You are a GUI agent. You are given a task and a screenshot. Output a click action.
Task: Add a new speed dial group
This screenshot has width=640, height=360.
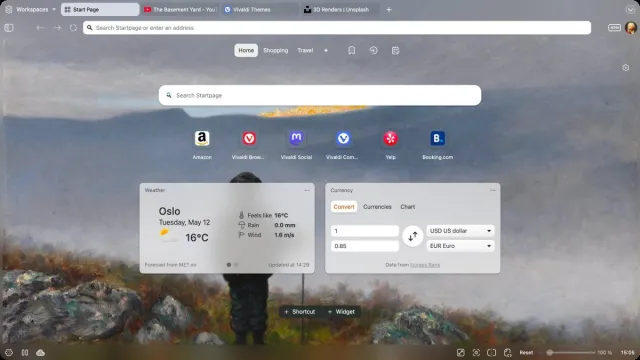coord(326,50)
